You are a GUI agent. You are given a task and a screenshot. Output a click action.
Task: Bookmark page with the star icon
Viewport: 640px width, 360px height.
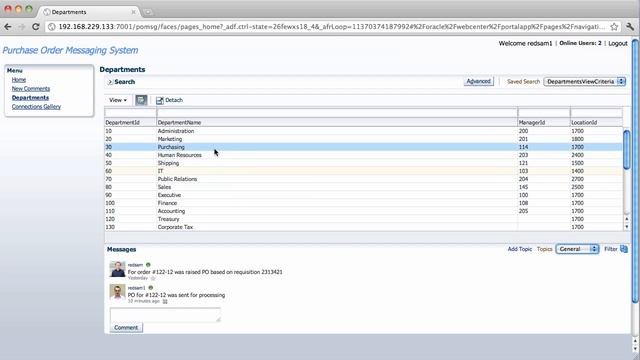pos(614,27)
